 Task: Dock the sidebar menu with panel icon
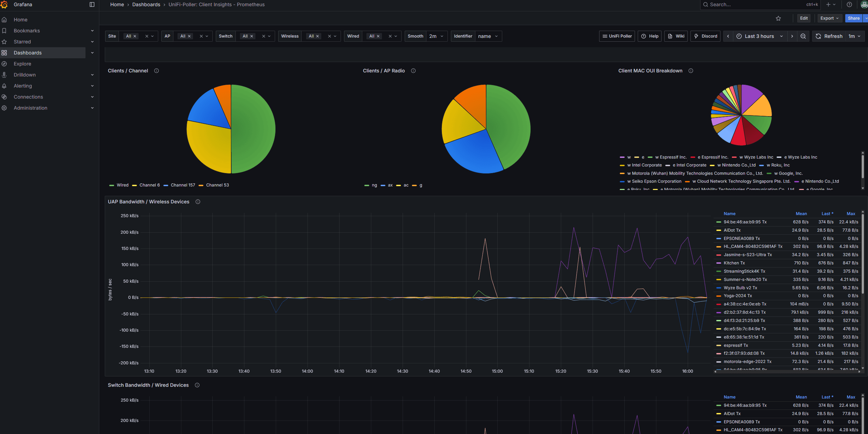(x=92, y=4)
